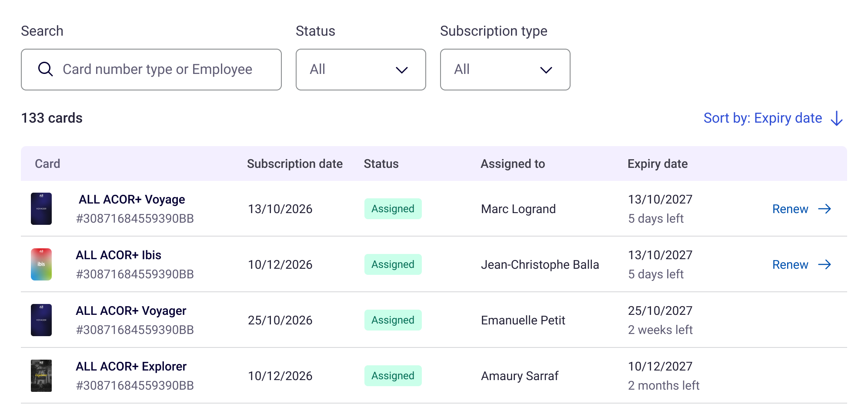Click subscription date 25/10/2026
The width and height of the screenshot is (868, 414).
pos(280,321)
